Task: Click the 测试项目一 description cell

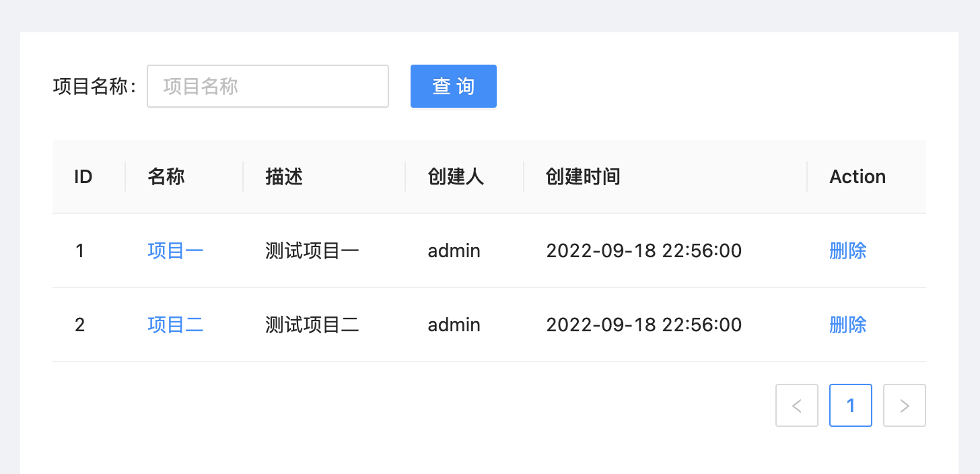Action: pyautogui.click(x=324, y=251)
